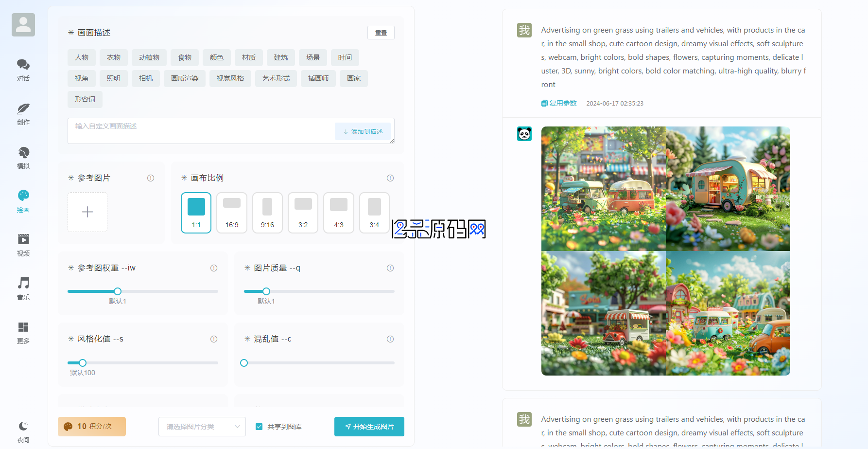
Task: Open 画质渲染 tag category
Action: click(x=185, y=78)
